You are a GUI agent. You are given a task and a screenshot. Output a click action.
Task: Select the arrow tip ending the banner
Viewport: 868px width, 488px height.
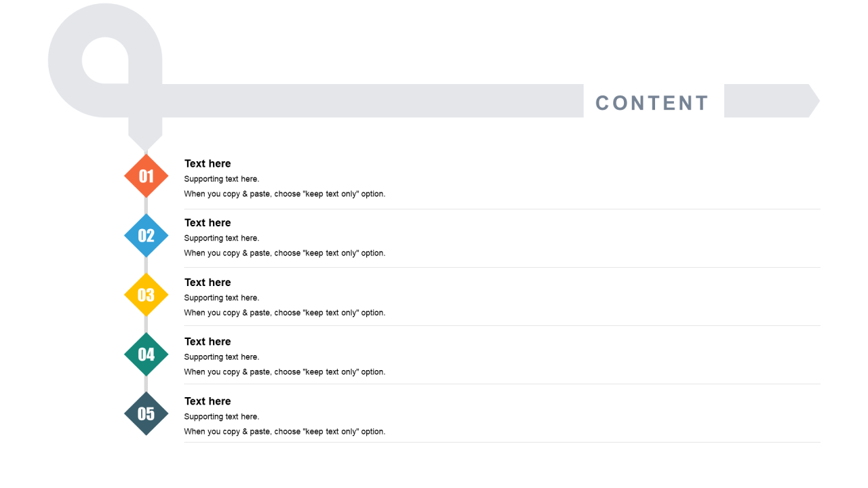(812, 101)
